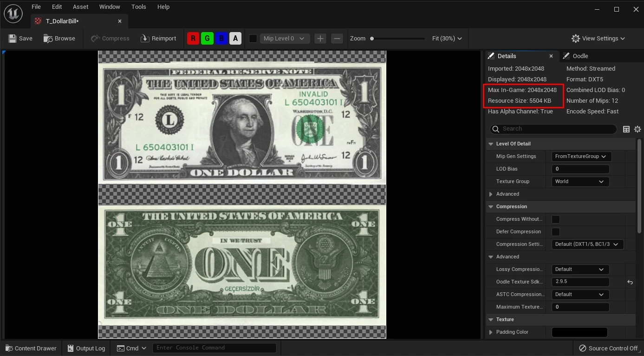Minimize the Unreal Editor window
Image resolution: width=644 pixels, height=356 pixels.
tap(597, 9)
